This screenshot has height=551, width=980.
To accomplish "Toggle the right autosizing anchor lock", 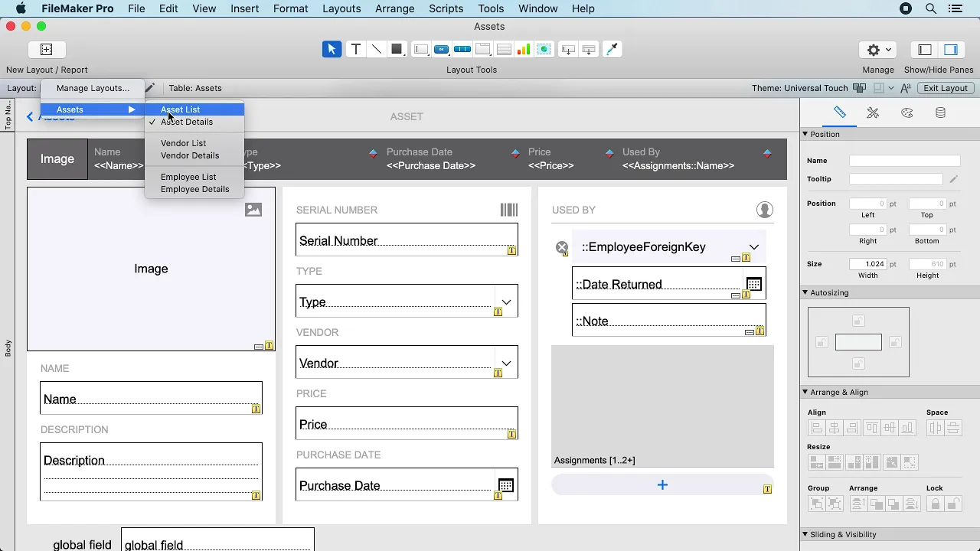I will 895,342.
